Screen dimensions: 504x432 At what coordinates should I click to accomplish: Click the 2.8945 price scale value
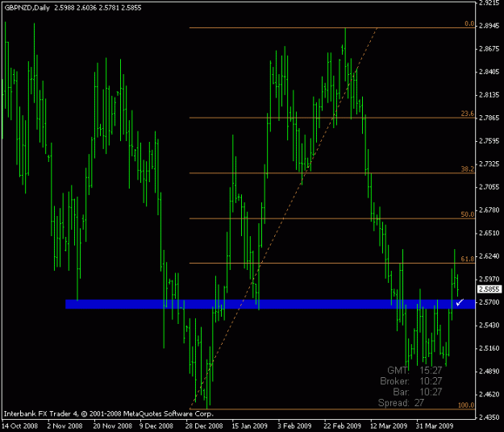(489, 26)
